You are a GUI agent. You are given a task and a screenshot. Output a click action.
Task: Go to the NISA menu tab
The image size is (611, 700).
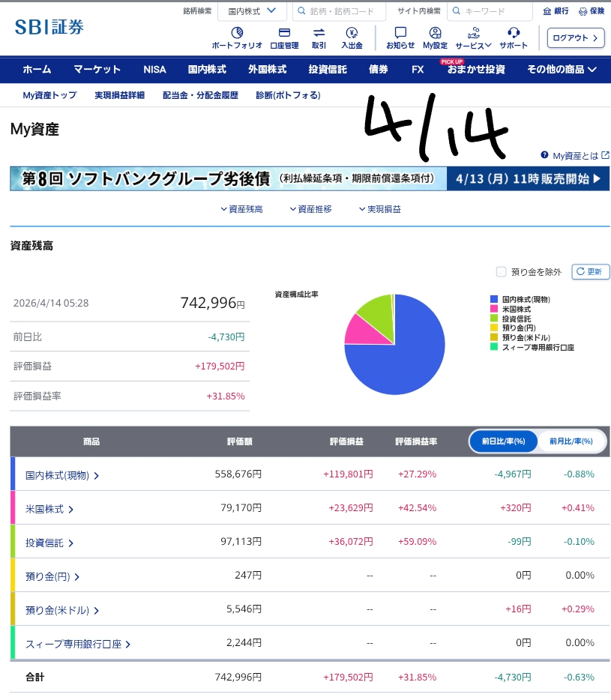coord(154,70)
